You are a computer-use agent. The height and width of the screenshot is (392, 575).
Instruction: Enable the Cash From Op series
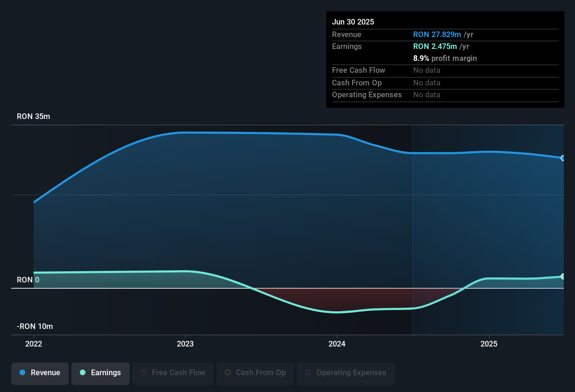point(255,373)
